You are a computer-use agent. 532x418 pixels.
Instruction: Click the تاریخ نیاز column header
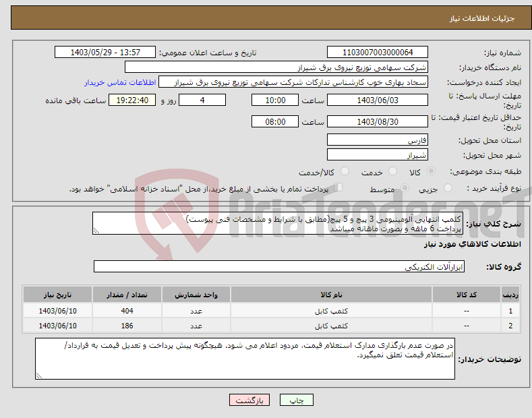click(x=58, y=295)
